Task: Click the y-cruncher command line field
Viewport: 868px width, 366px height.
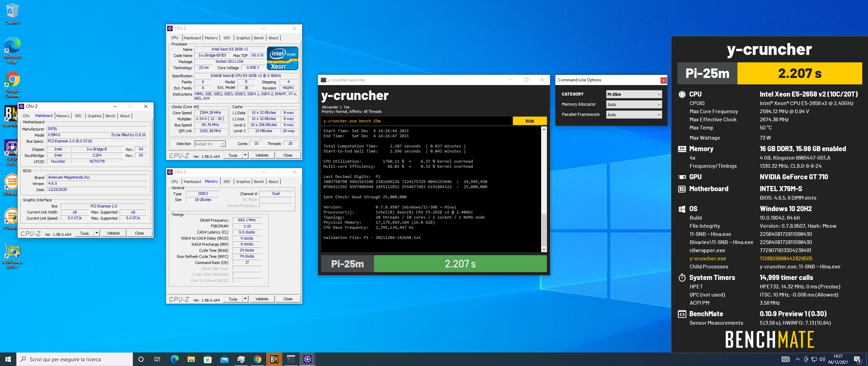Action: 416,121
